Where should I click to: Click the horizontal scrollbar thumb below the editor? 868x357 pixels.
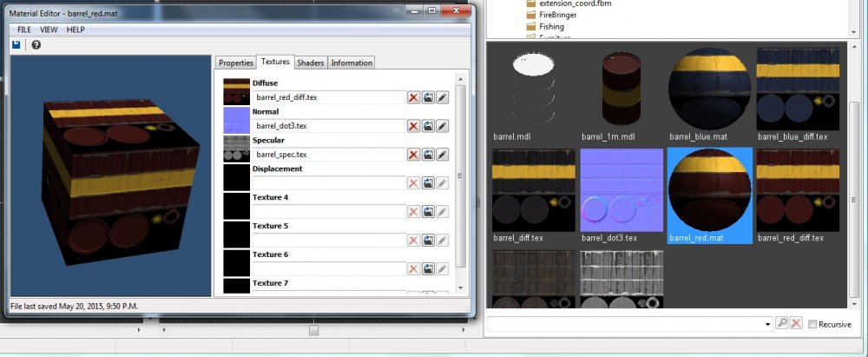pyautogui.click(x=314, y=330)
